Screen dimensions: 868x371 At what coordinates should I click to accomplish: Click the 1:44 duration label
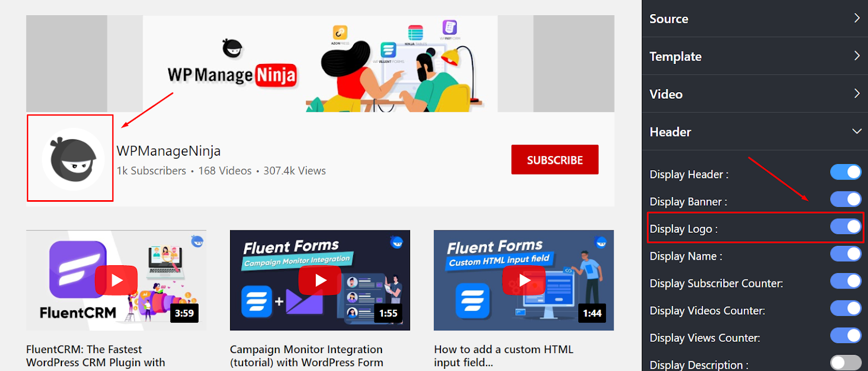(592, 313)
